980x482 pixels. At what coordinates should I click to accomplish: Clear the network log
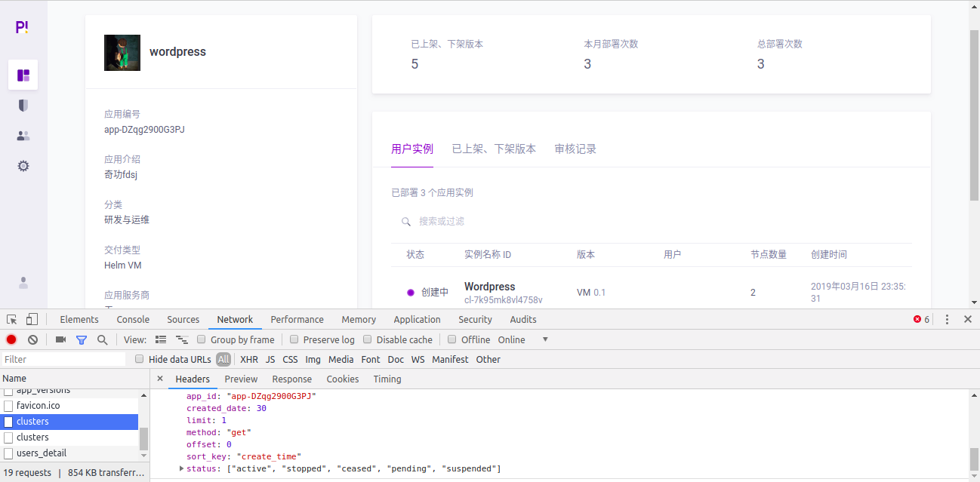tap(31, 339)
